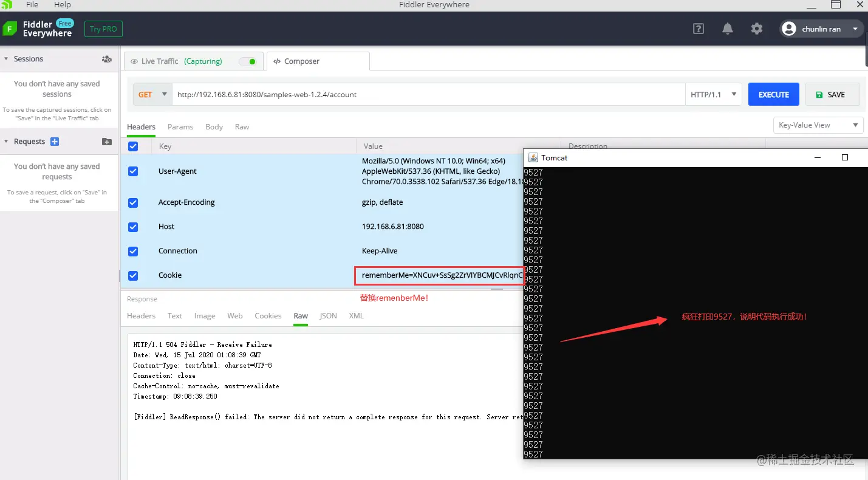Image resolution: width=868 pixels, height=480 pixels.
Task: Click the Fiddler Everywhere logo icon
Action: 10,29
